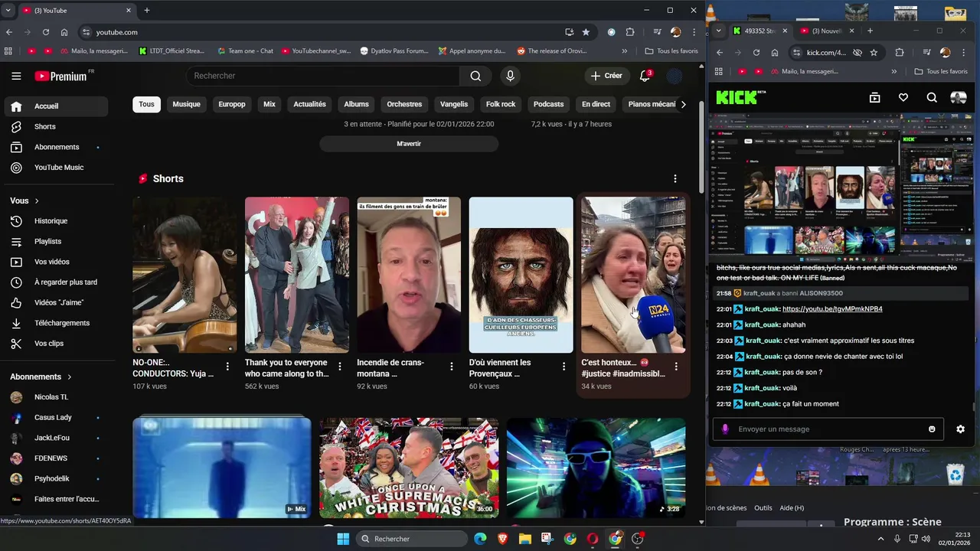The image size is (980, 551).
Task: Show more filter chips with right arrow
Action: coord(683,104)
